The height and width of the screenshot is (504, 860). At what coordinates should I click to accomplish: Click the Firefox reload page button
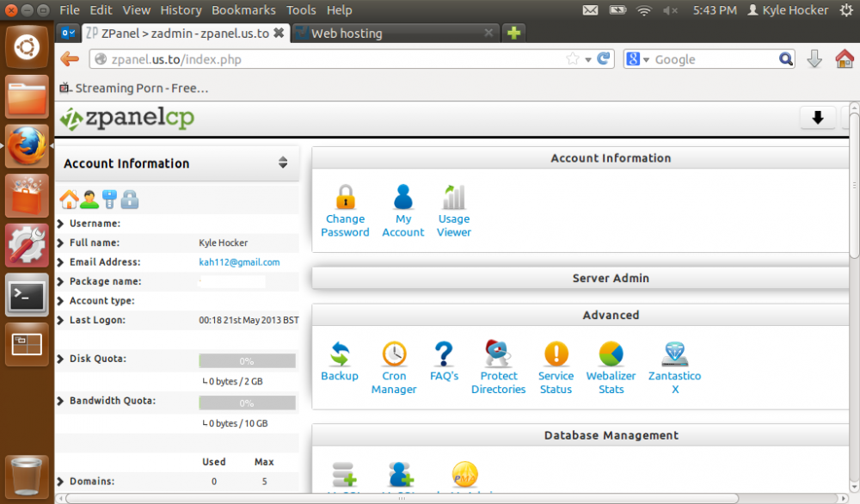coord(605,59)
